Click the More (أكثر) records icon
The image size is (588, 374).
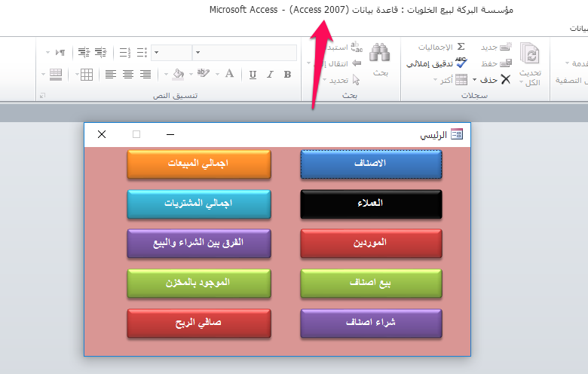pyautogui.click(x=461, y=79)
